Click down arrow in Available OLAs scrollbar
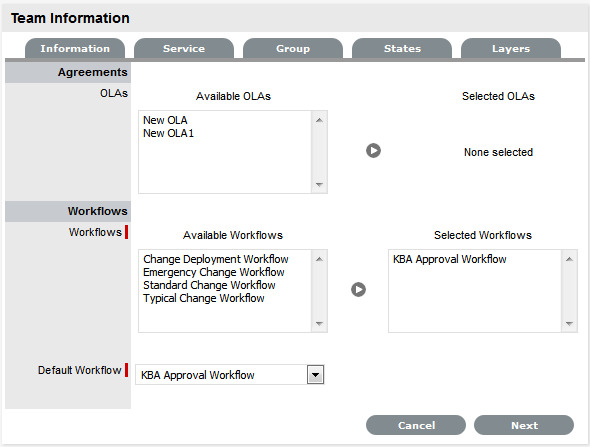Image resolution: width=590 pixels, height=447 pixels. coord(319,185)
